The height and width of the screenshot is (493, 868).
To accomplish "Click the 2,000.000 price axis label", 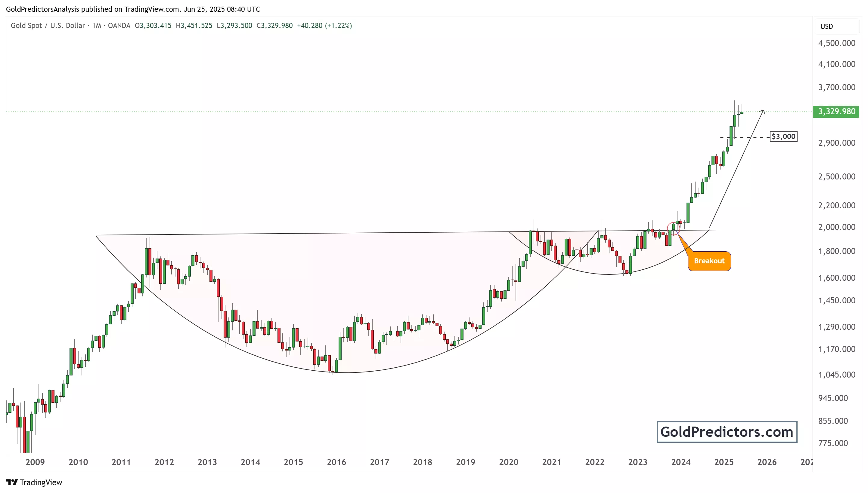I will tap(836, 227).
